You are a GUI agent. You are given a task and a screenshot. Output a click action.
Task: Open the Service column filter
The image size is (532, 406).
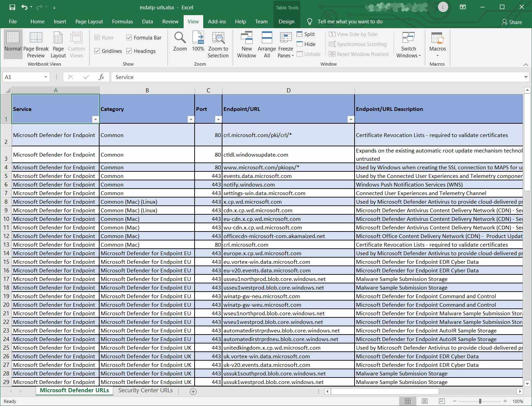click(95, 120)
